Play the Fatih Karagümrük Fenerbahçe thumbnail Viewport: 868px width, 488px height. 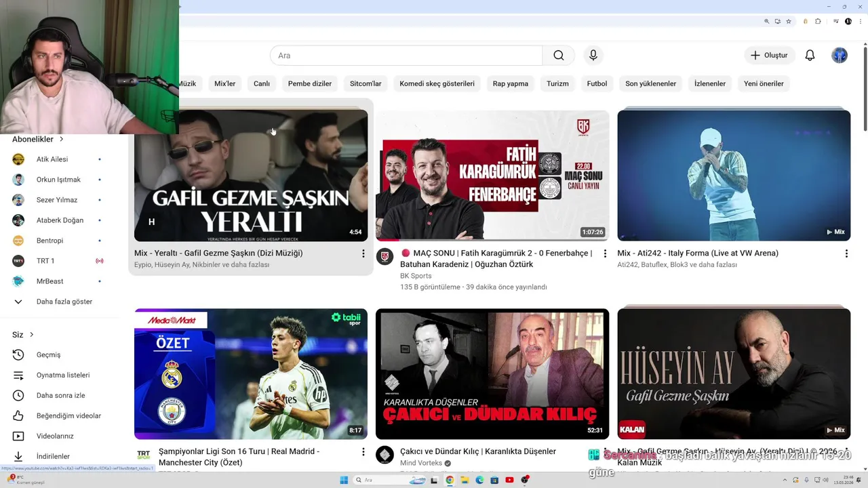click(492, 176)
